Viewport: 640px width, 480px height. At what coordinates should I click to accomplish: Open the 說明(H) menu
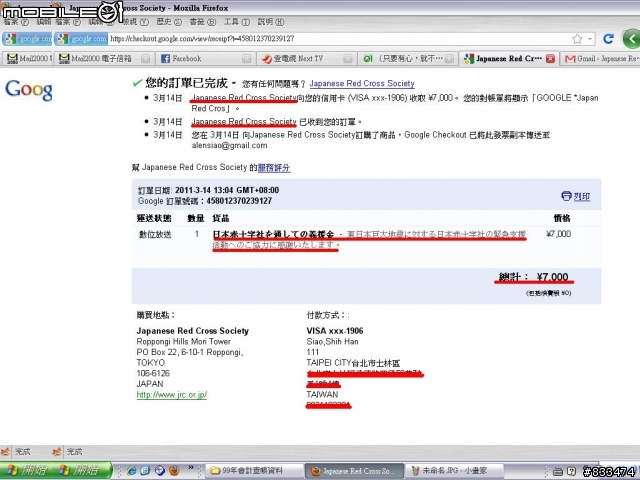click(271, 22)
